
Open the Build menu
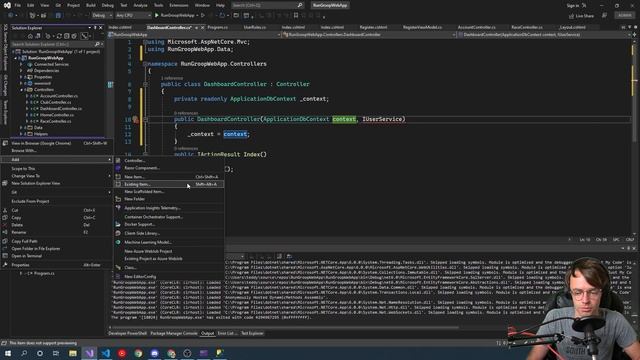click(x=91, y=5)
